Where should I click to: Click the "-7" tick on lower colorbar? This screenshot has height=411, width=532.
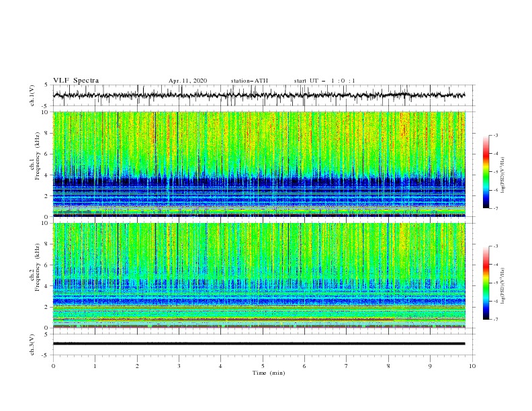[x=495, y=320]
